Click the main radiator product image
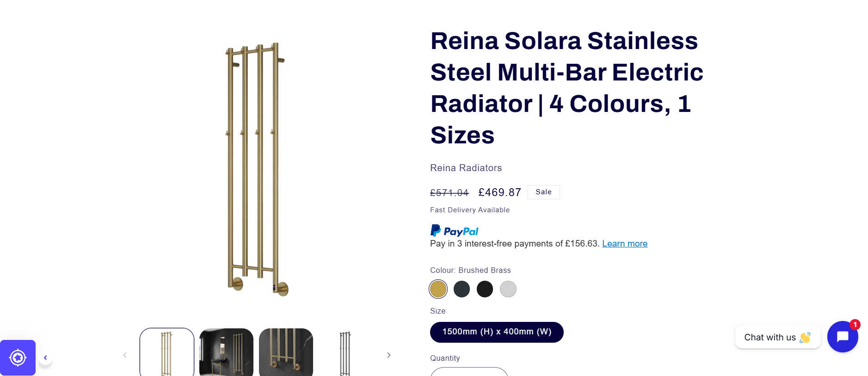The width and height of the screenshot is (868, 376). (x=256, y=169)
